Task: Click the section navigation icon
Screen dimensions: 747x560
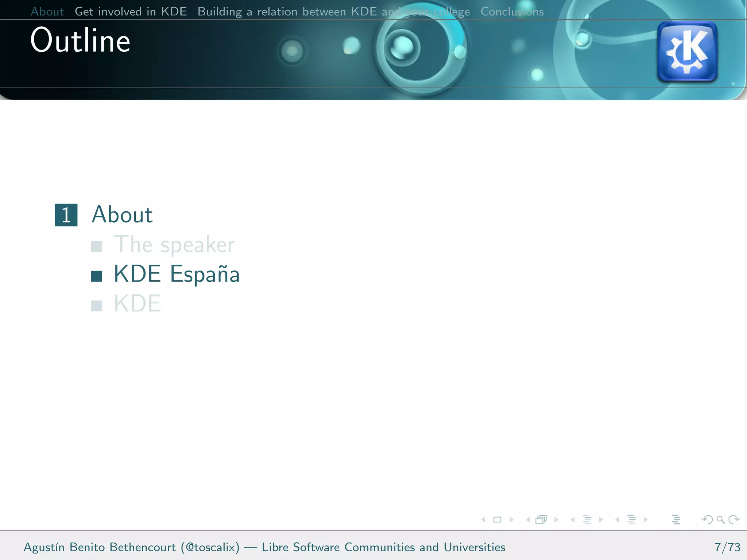Action: (x=631, y=520)
